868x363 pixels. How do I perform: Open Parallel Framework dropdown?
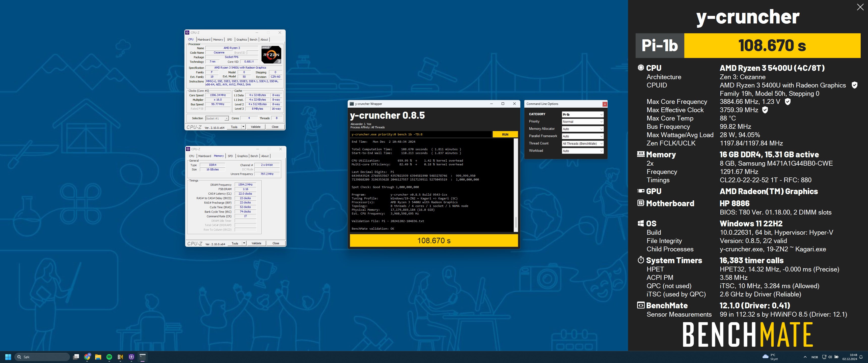(583, 136)
